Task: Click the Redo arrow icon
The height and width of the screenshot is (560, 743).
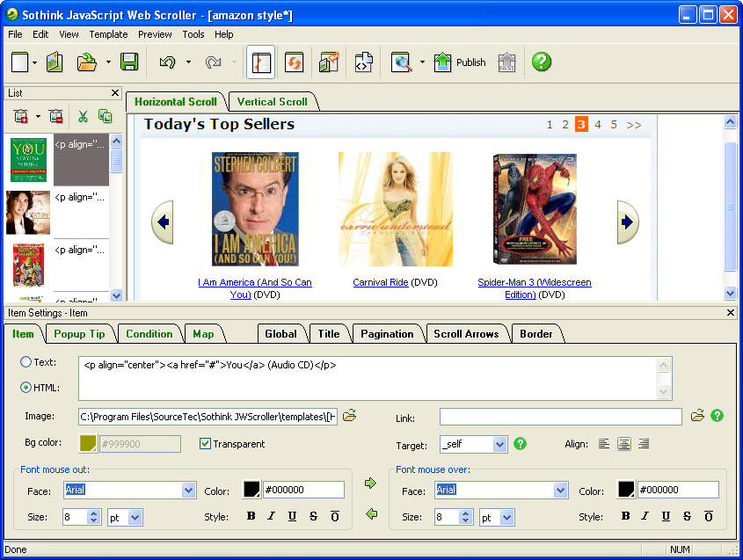Action: pos(214,62)
